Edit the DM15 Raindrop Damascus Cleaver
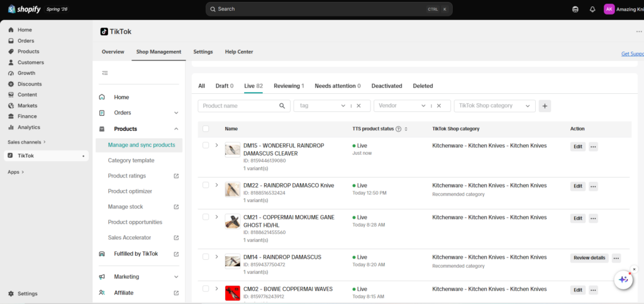Screen dimensions: 644x304 pyautogui.click(x=578, y=147)
